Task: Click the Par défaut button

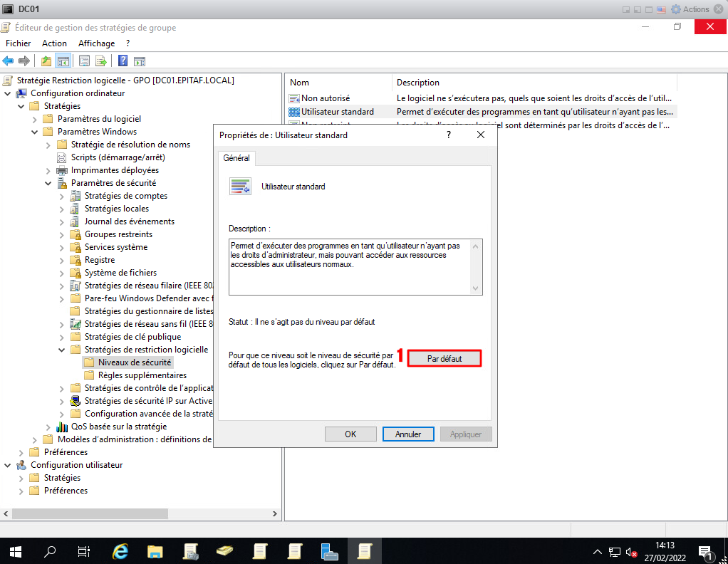Action: pyautogui.click(x=444, y=359)
